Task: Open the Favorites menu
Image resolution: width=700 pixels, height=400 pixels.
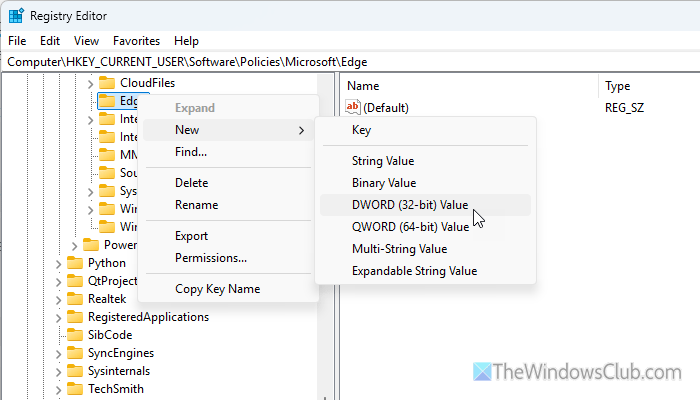Action: pos(136,41)
